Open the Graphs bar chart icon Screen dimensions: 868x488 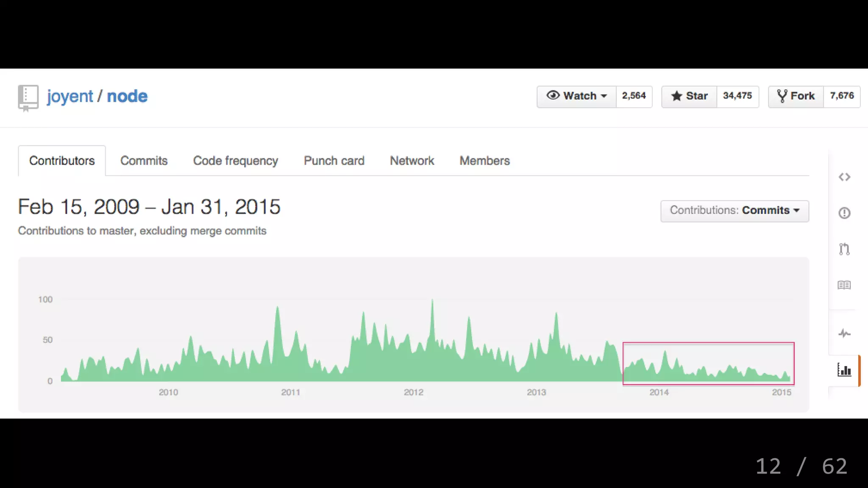[x=844, y=370]
